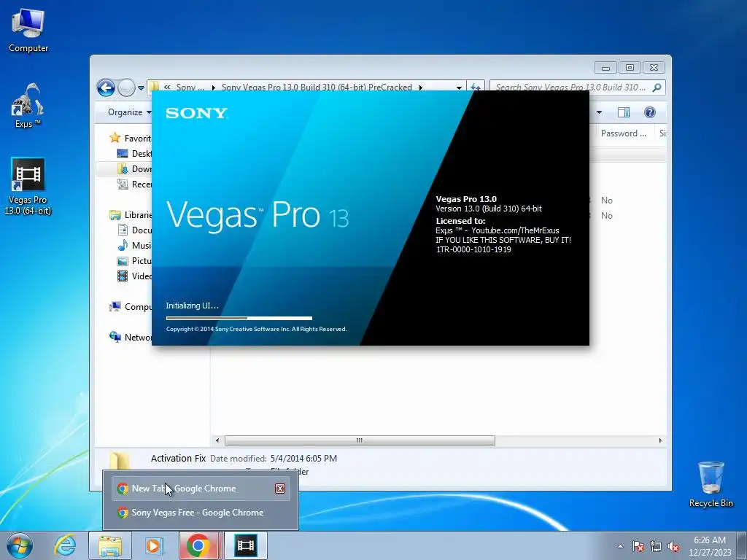Click the Show desktop button on the taskbar
This screenshot has height=560, width=747.
coord(742,545)
